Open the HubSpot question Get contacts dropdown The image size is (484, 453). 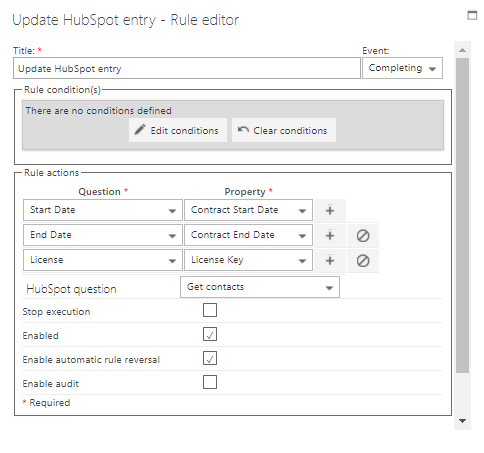click(x=260, y=287)
